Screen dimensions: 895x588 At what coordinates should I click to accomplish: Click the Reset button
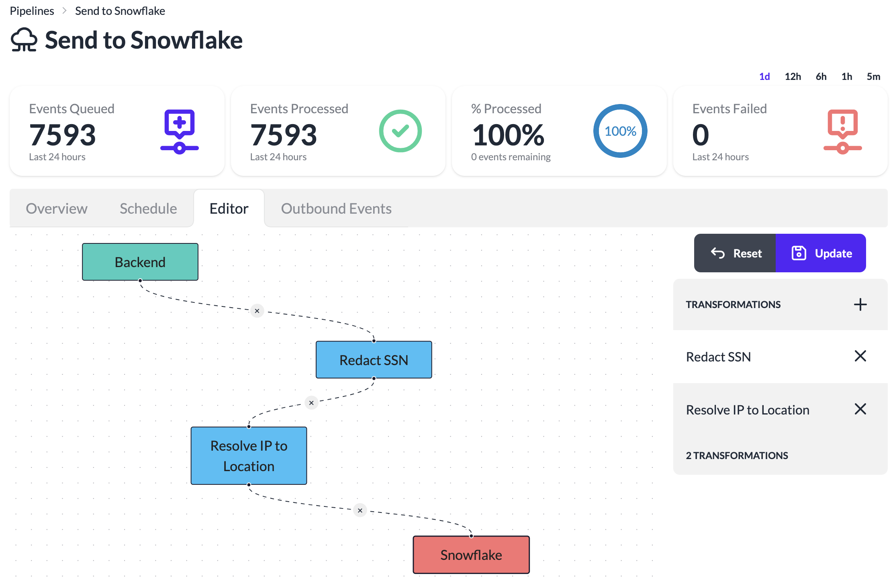pos(736,253)
